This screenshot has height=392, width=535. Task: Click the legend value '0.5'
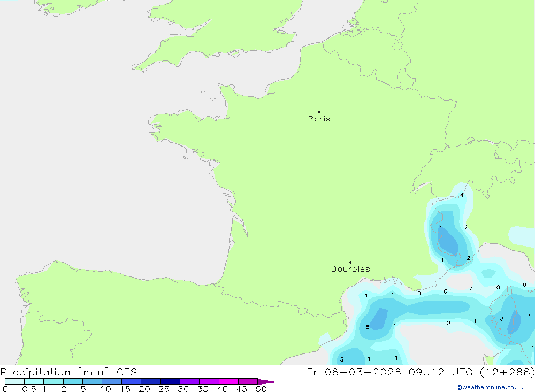29,389
